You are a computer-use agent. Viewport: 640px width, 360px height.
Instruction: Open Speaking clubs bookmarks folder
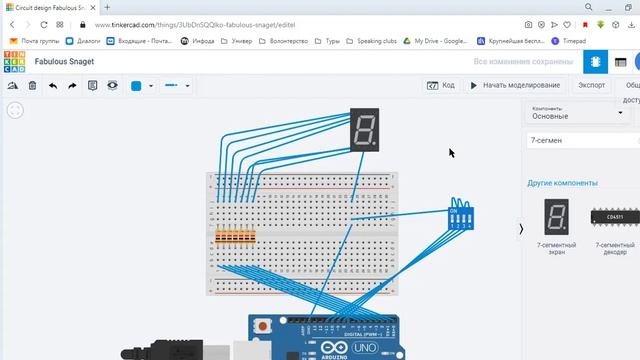(x=371, y=41)
